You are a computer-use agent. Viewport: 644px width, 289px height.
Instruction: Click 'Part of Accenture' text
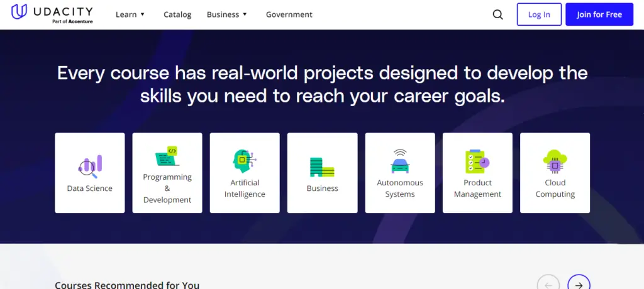(x=72, y=21)
